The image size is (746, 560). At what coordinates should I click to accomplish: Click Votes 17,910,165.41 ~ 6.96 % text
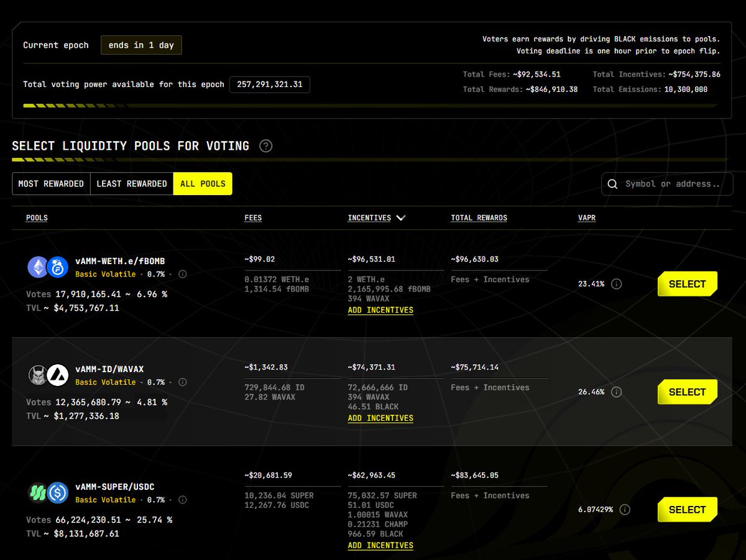coord(96,294)
